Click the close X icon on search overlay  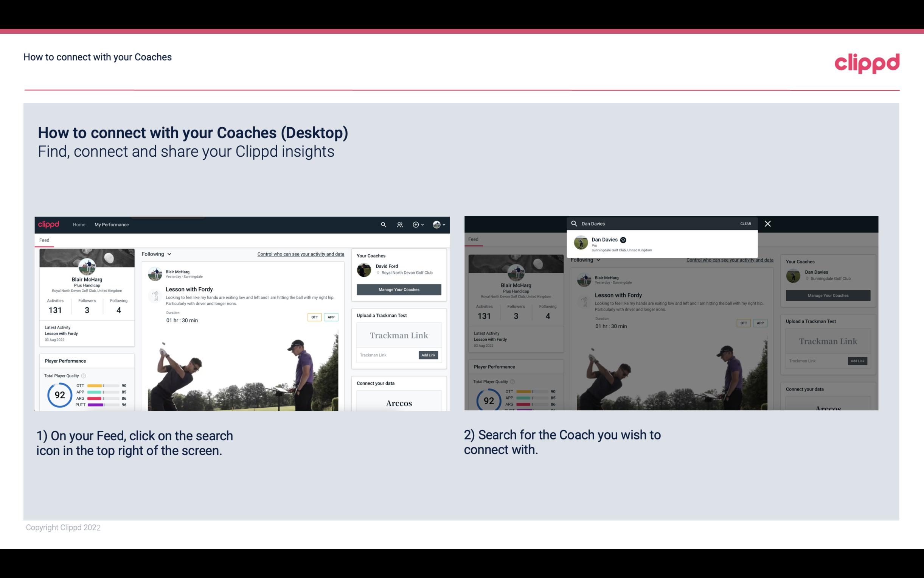768,223
